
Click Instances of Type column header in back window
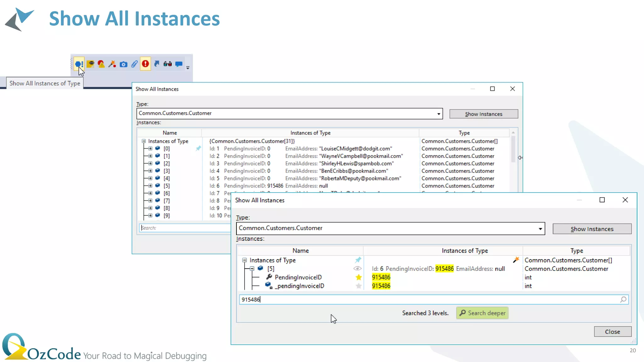pos(310,133)
